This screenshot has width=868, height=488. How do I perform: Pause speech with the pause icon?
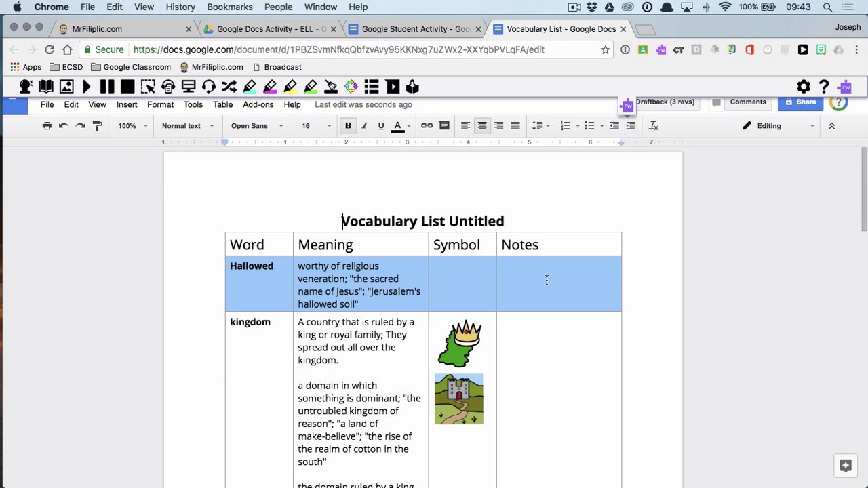click(107, 87)
